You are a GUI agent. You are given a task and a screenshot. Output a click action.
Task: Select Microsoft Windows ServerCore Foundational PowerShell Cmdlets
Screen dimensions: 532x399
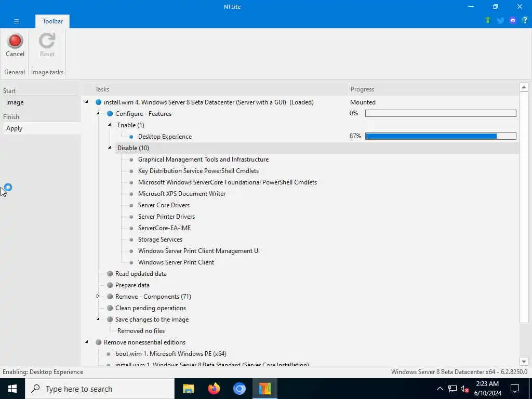[228, 182]
